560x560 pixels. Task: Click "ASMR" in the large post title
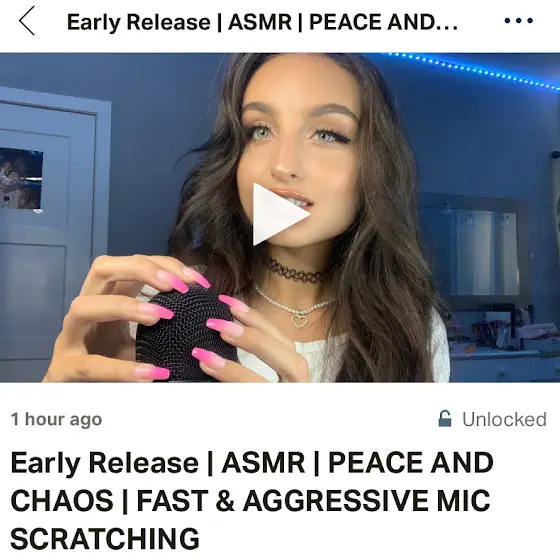click(x=263, y=463)
